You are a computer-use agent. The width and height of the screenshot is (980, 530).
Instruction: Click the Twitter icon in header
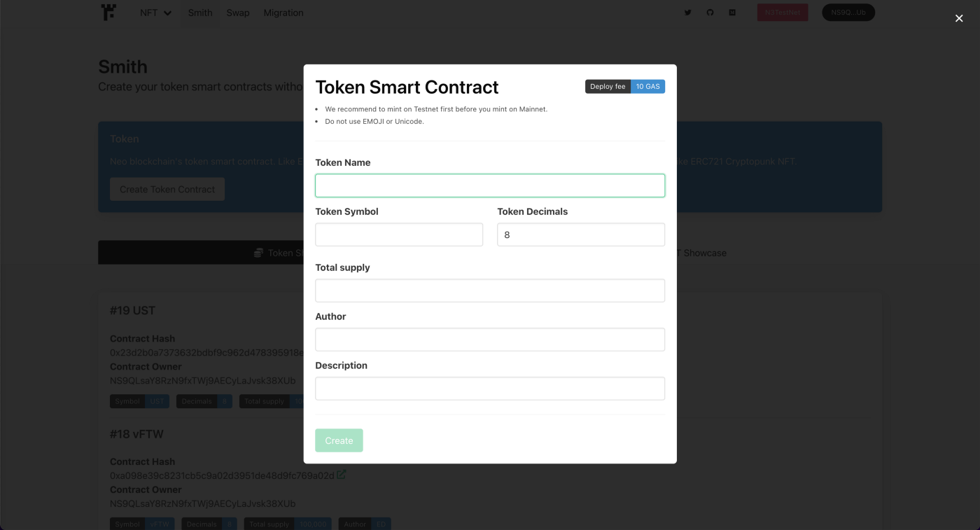pyautogui.click(x=687, y=13)
